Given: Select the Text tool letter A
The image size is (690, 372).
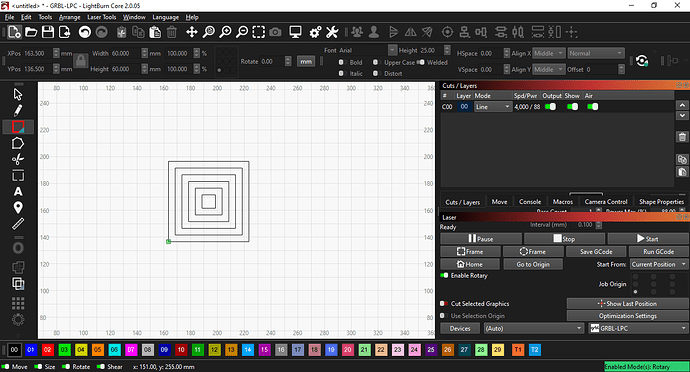Looking at the screenshot, I should [x=18, y=192].
